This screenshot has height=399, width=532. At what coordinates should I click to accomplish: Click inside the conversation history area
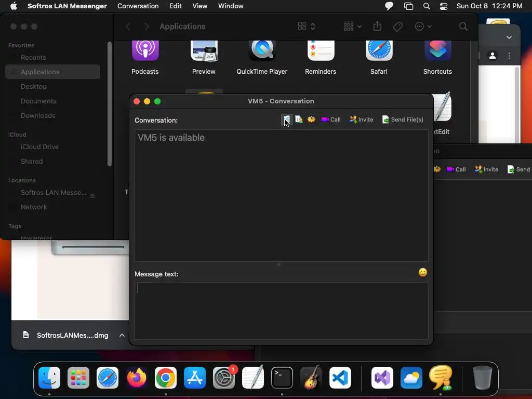click(x=281, y=195)
